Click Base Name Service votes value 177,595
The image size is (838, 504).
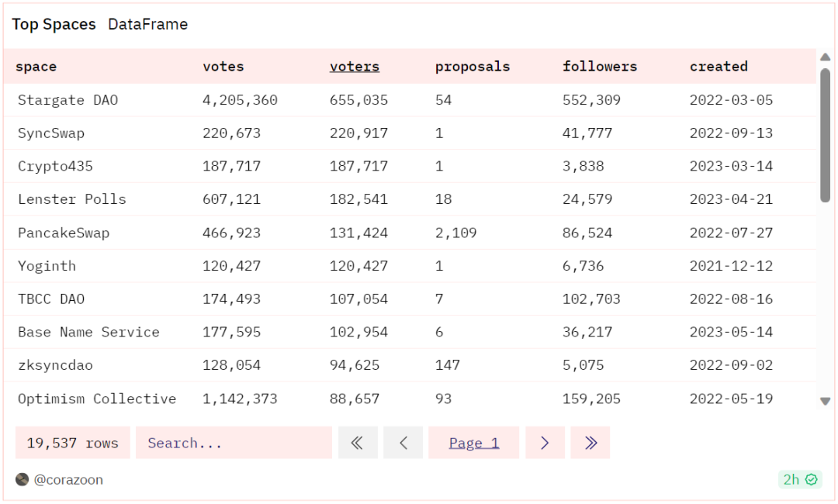coord(231,332)
